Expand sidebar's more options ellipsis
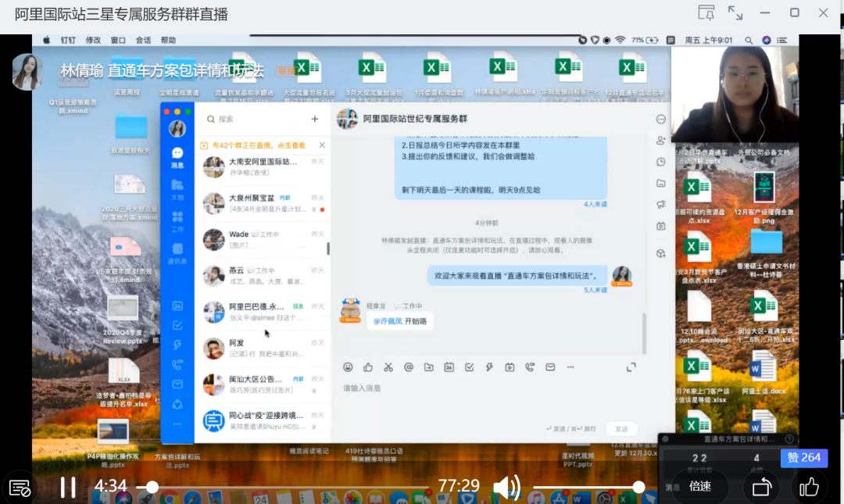The width and height of the screenshot is (844, 504). 177,424
